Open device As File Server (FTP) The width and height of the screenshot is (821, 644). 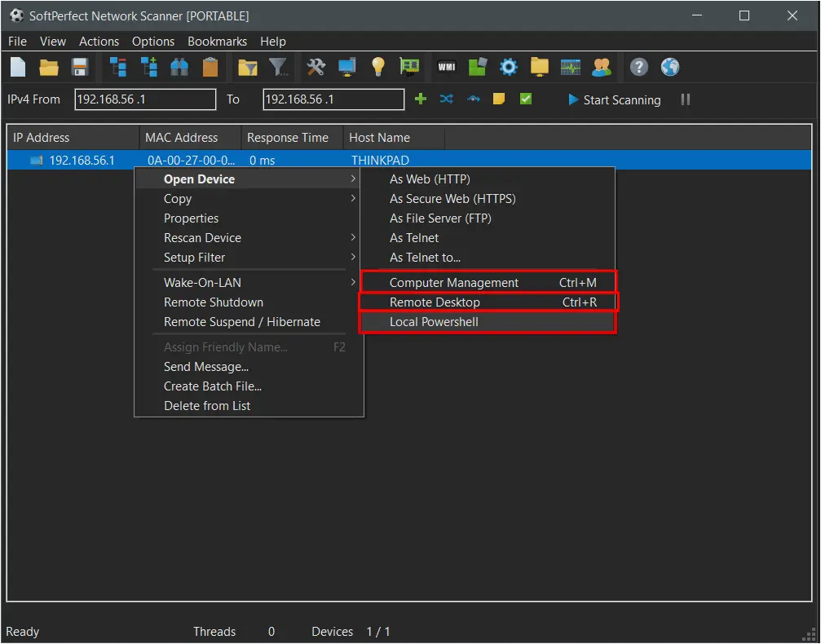pyautogui.click(x=488, y=218)
